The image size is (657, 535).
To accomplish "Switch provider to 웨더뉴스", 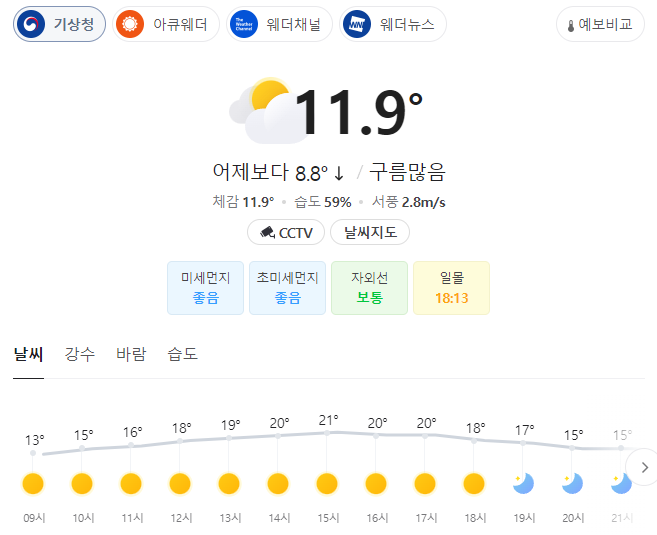I will tap(393, 24).
